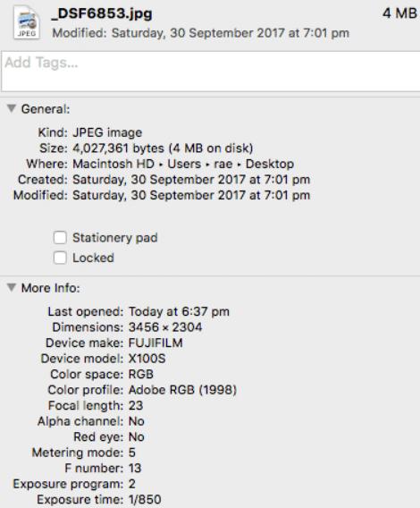Select the _DSF6853.jpg file name

pyautogui.click(x=102, y=13)
